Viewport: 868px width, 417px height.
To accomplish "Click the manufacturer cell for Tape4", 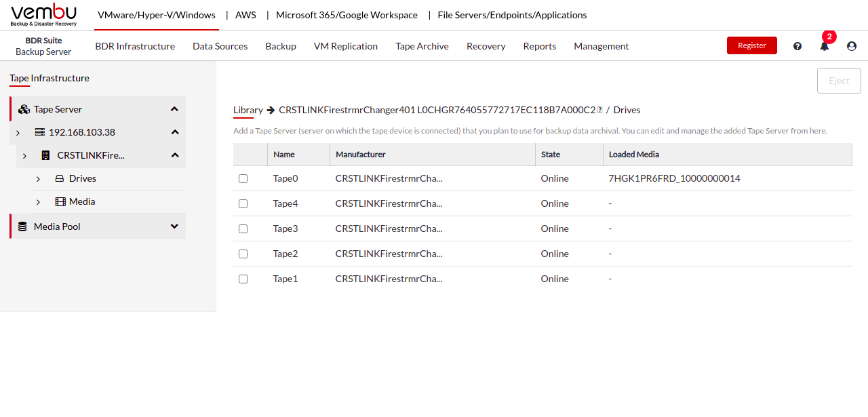I will coord(389,203).
